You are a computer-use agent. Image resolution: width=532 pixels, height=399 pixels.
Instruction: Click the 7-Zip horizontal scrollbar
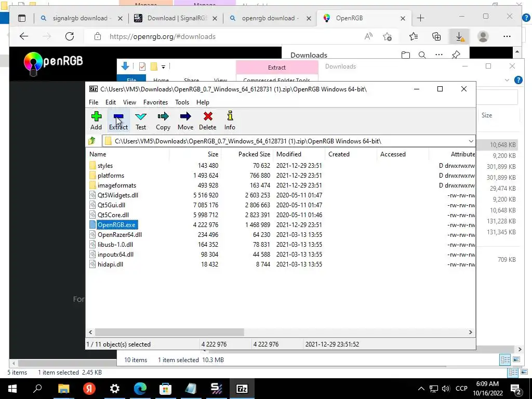point(169,332)
